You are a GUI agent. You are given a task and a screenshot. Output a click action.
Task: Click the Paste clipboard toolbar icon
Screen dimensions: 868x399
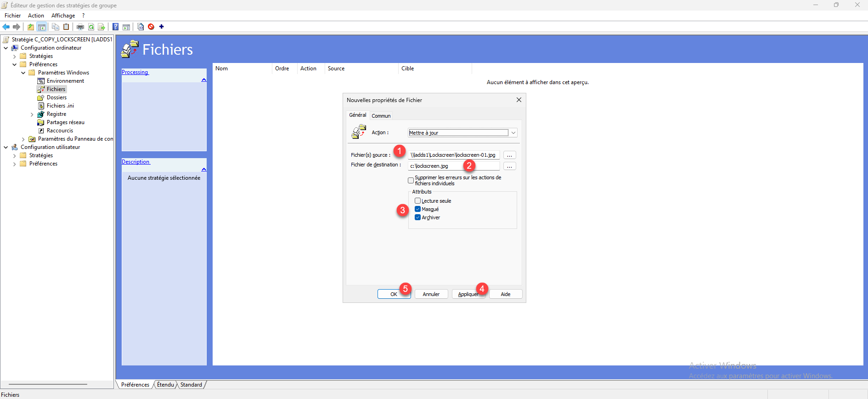point(66,27)
